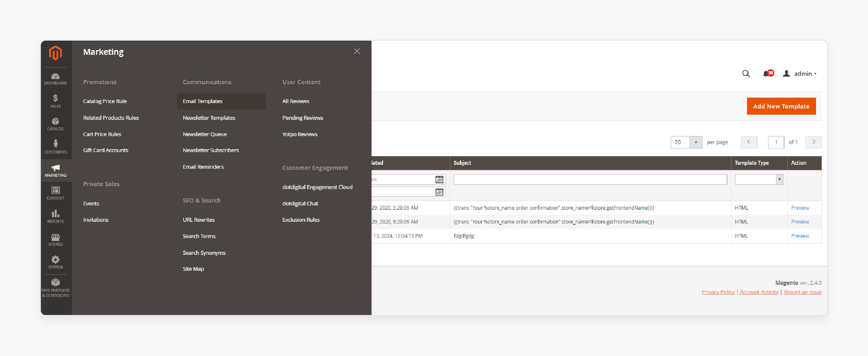Viewport: 868px width, 356px height.
Task: Click the Privacy Policy footer link
Action: point(718,292)
